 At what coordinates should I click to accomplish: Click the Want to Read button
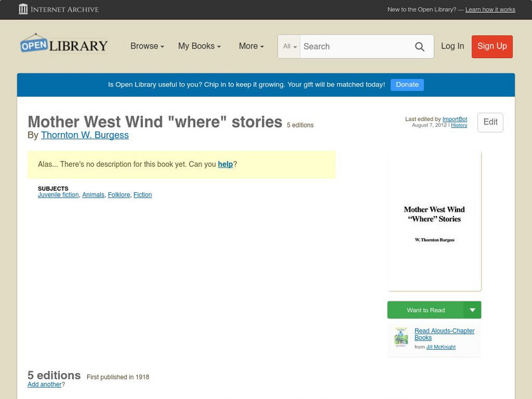tap(426, 309)
